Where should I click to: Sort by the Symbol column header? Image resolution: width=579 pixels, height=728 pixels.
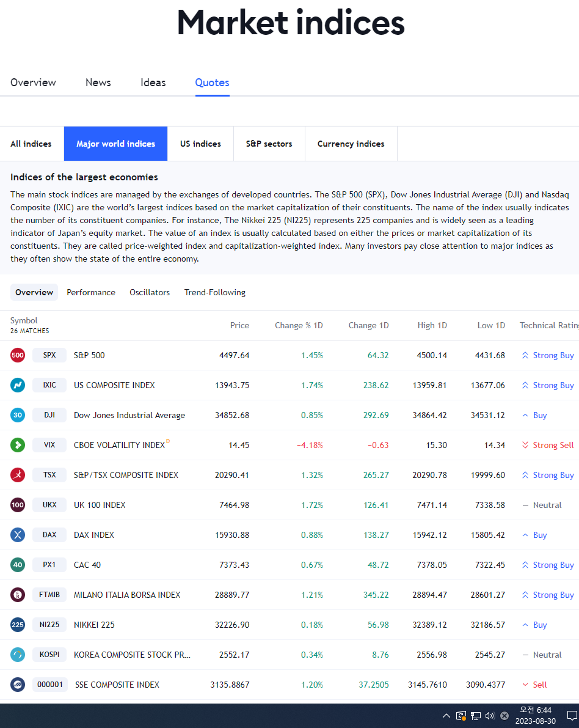click(24, 320)
